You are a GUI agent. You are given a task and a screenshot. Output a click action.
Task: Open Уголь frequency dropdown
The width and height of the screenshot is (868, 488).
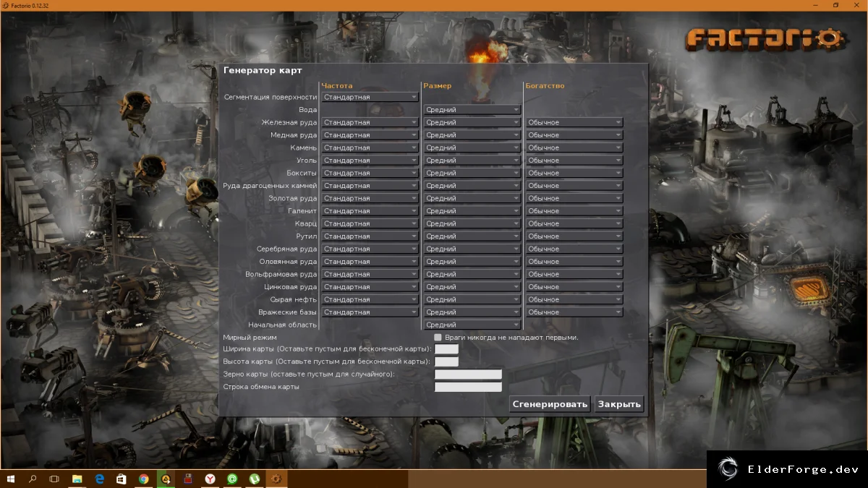point(370,160)
